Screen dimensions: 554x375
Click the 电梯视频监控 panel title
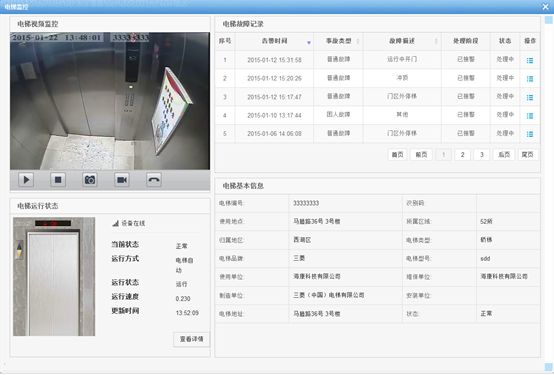pos(38,24)
